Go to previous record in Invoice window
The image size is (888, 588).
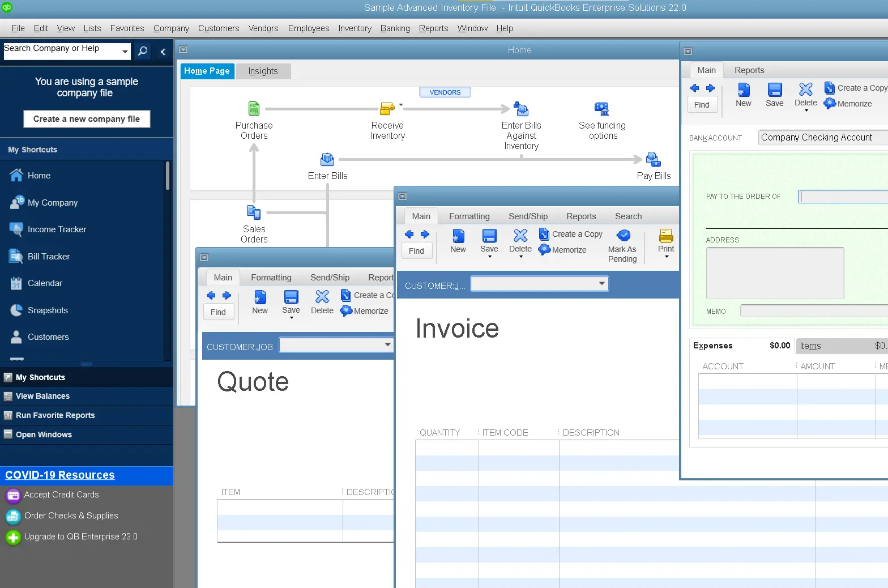[409, 234]
